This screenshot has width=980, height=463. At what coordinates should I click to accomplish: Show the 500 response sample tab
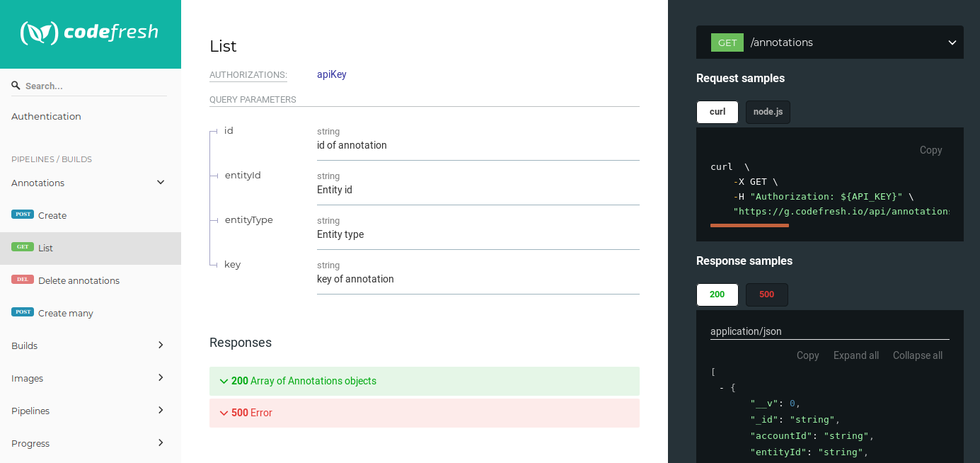[766, 295]
